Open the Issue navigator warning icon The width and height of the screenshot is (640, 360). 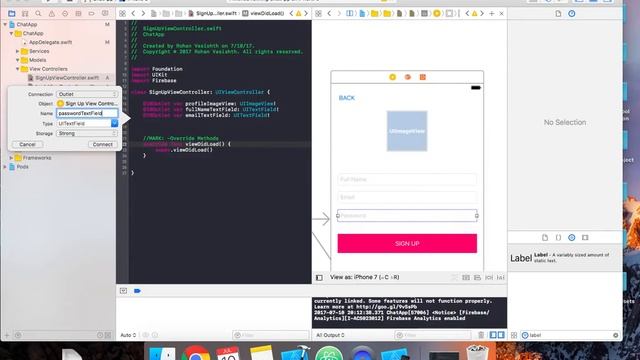(x=52, y=13)
